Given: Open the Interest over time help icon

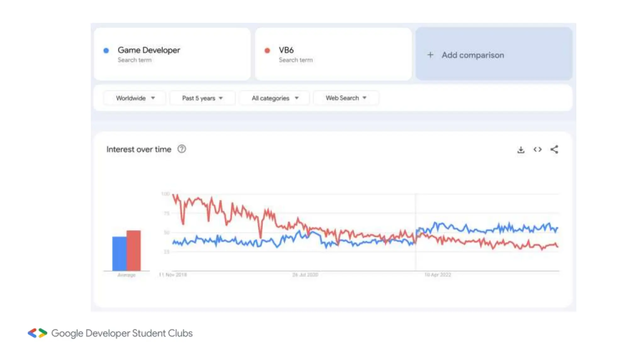Looking at the screenshot, I should (182, 149).
